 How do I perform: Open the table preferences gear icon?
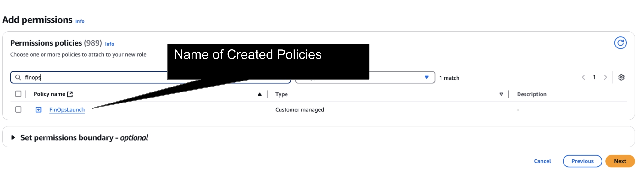click(x=621, y=77)
